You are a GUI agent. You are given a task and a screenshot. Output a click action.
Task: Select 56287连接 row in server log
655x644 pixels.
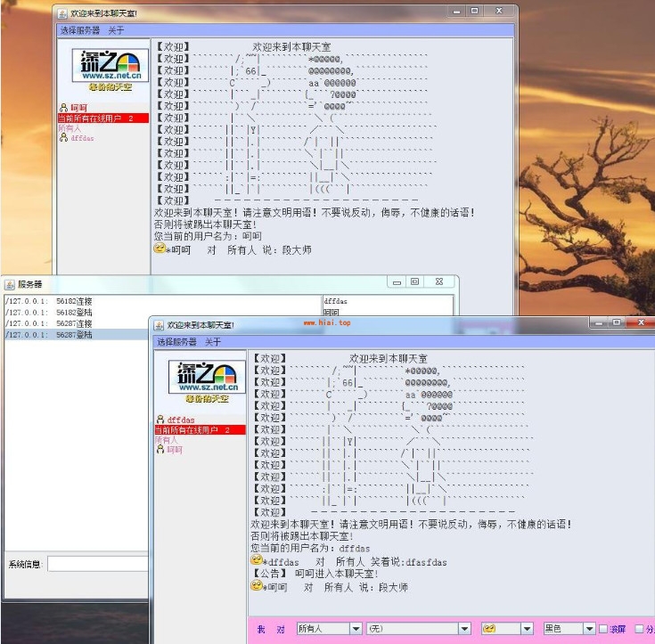(x=76, y=323)
